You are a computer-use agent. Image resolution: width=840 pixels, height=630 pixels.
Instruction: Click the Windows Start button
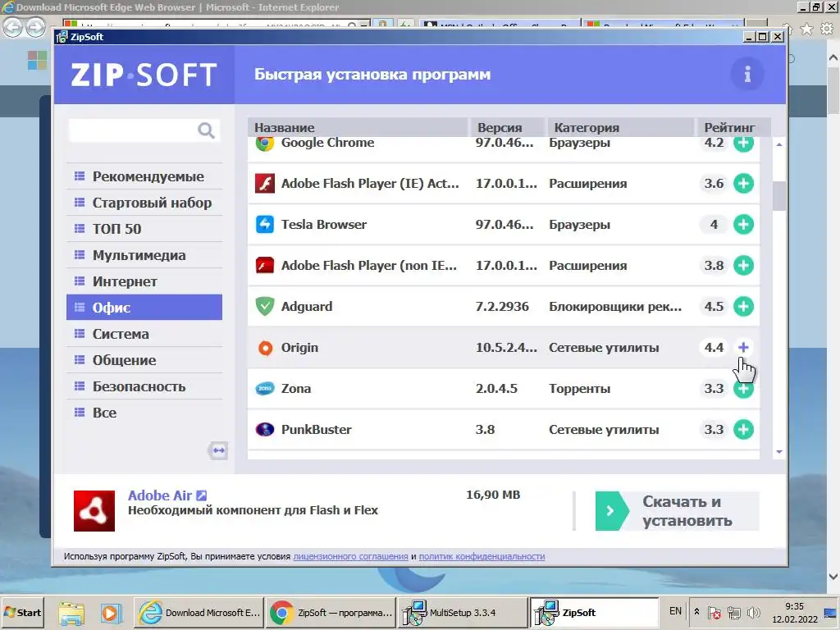coord(22,612)
